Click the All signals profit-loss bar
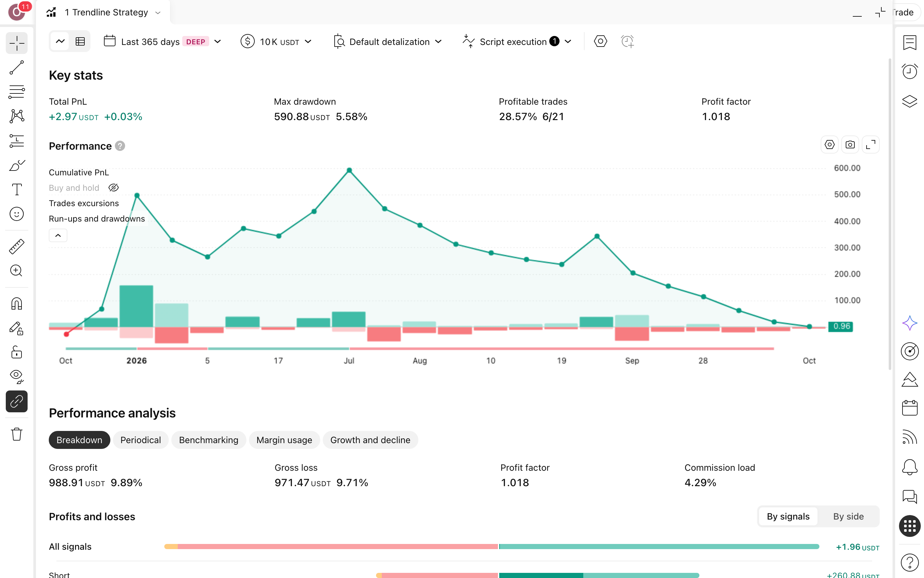The width and height of the screenshot is (924, 578). 492,547
